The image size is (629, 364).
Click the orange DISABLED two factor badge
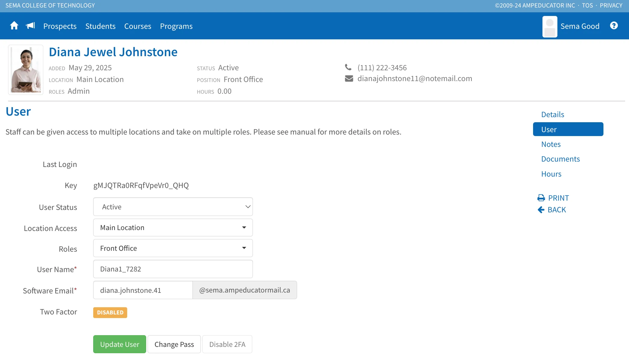point(110,312)
